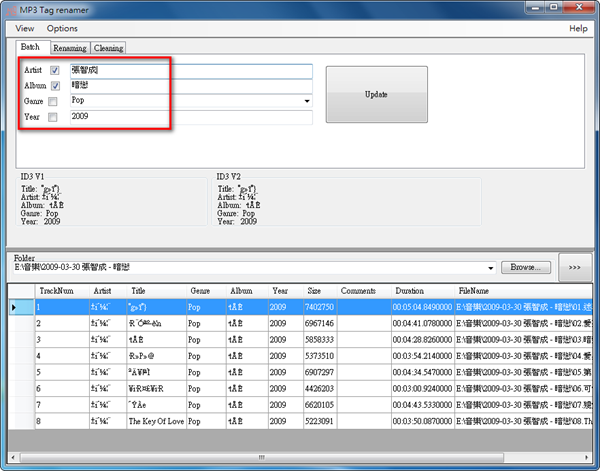Expand the Genre dropdown showing Pop
Screen dimensions: 600x471
[x=306, y=102]
